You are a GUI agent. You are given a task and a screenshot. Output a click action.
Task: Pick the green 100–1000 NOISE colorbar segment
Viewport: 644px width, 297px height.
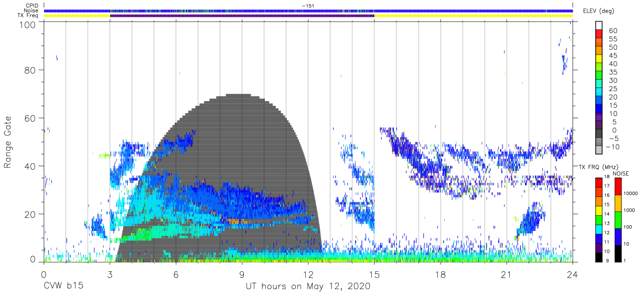[x=618, y=219]
